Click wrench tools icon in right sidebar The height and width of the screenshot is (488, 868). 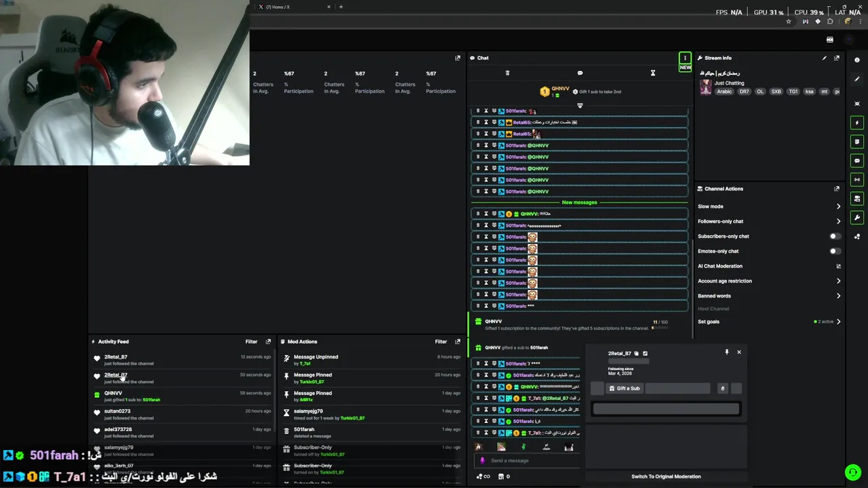[x=857, y=218]
